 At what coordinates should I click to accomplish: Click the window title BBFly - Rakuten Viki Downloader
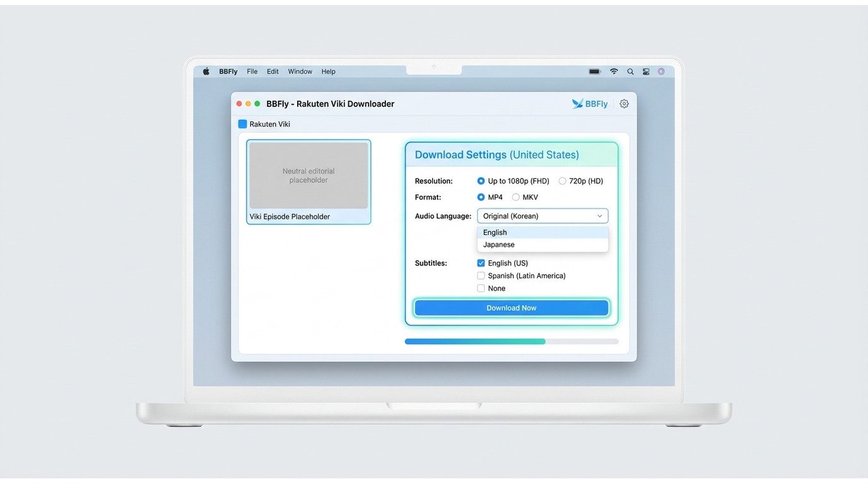pos(331,104)
